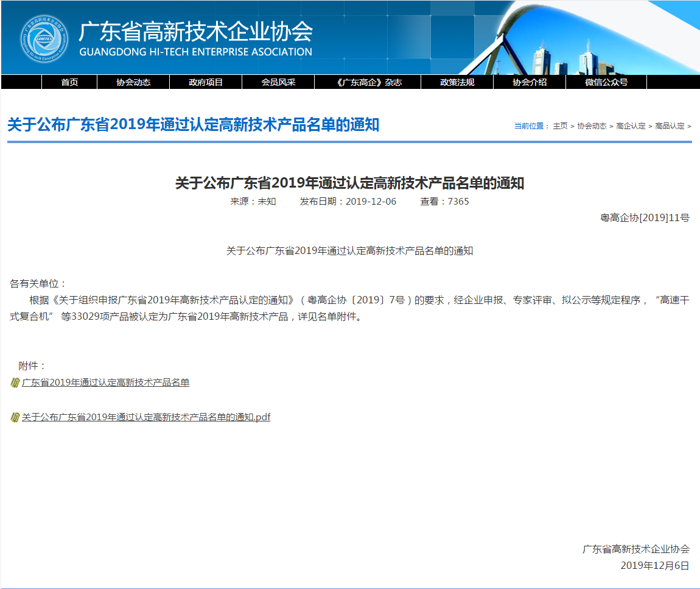The width and height of the screenshot is (700, 589).
Task: Click the blue page heading above the divider
Action: pos(193,125)
